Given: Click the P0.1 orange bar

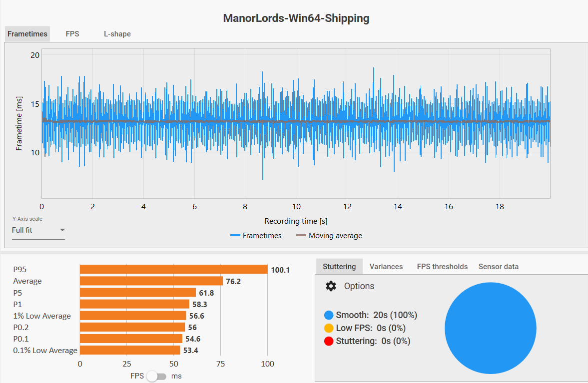Looking at the screenshot, I should point(131,339).
